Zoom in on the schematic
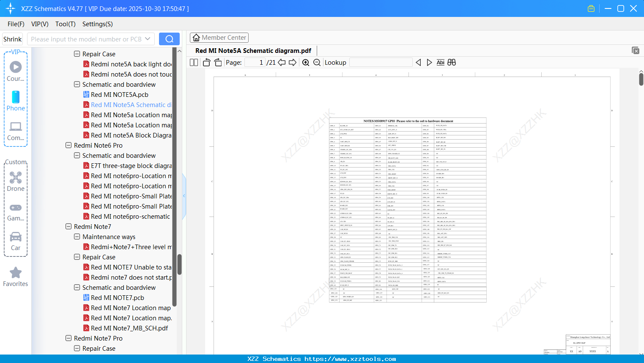644x363 pixels. coord(306,63)
